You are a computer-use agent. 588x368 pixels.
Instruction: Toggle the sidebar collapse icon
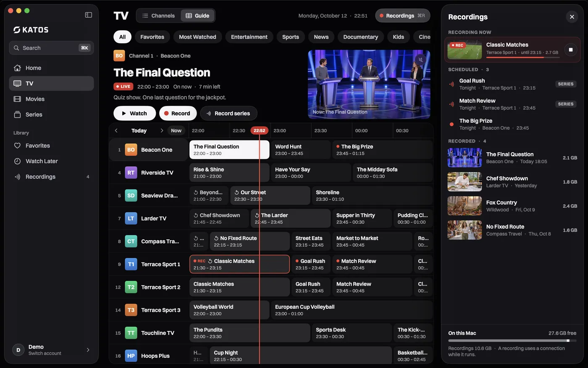[x=88, y=15]
